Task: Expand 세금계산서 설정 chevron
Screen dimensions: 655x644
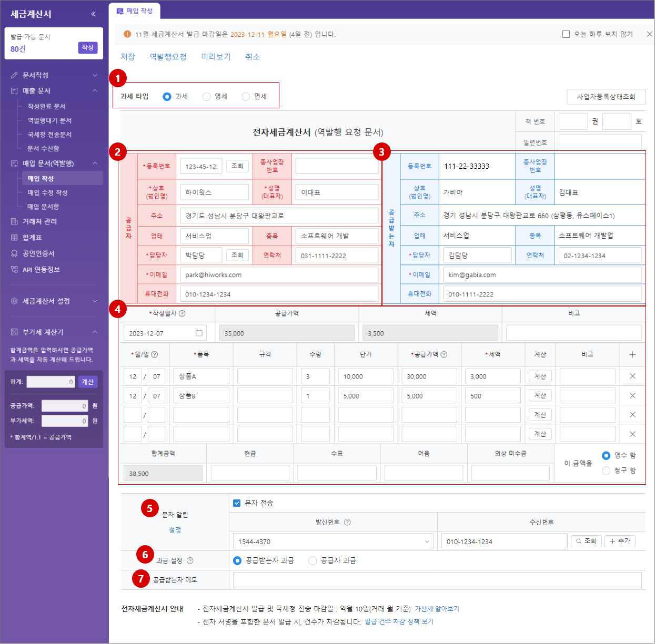Action: (95, 301)
